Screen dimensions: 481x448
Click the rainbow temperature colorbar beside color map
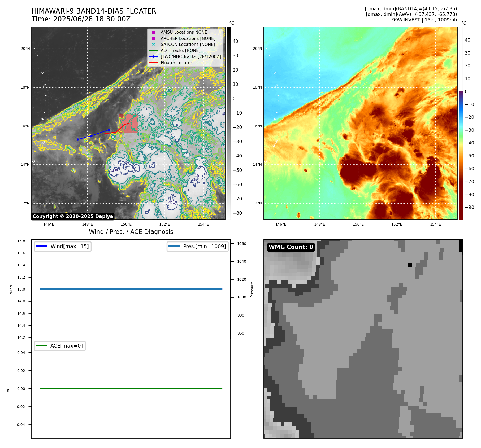coord(461,123)
